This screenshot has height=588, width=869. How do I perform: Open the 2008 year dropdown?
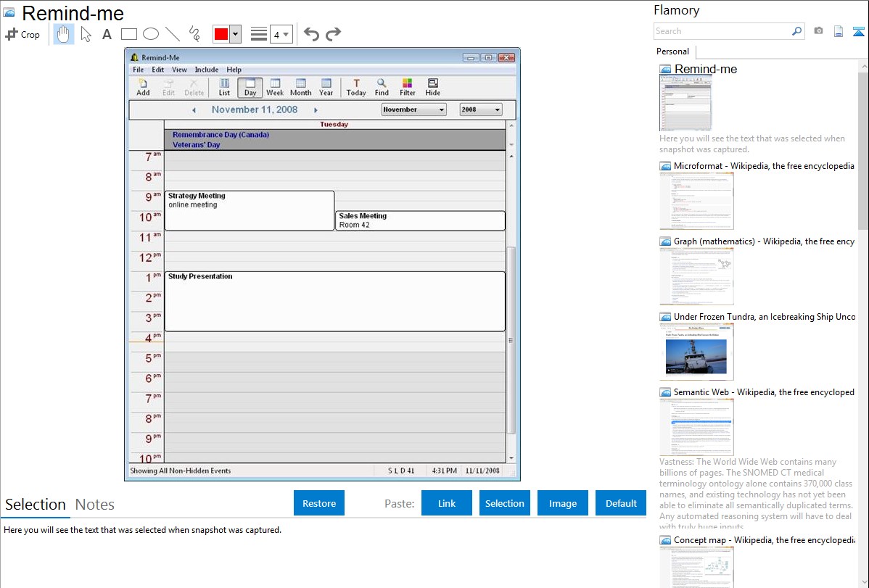(x=480, y=109)
